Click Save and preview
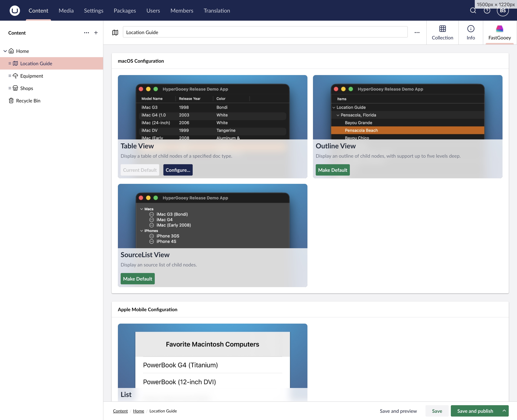Image resolution: width=517 pixels, height=420 pixels. [398, 411]
